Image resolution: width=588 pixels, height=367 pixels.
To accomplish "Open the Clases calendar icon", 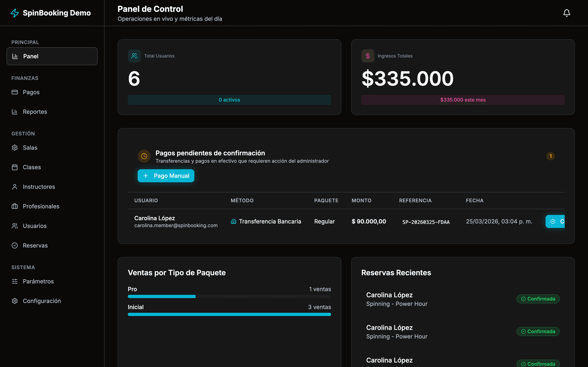I will [x=14, y=167].
